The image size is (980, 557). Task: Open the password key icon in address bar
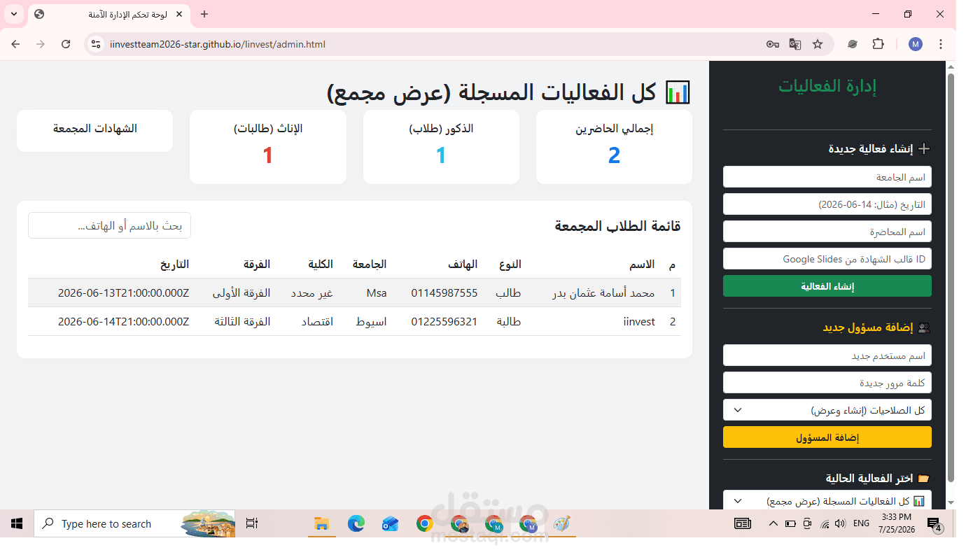[773, 44]
